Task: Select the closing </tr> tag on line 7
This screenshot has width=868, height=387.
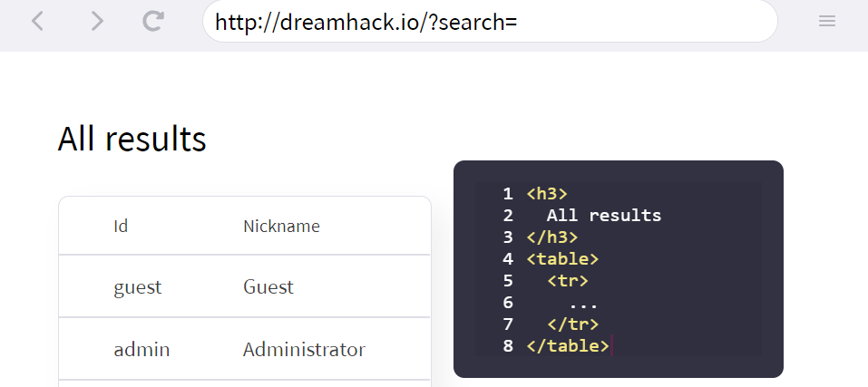Action: (572, 324)
